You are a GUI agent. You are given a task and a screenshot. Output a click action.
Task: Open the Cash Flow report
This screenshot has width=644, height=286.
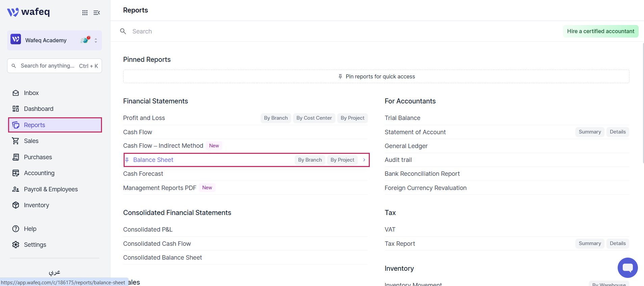(x=137, y=132)
